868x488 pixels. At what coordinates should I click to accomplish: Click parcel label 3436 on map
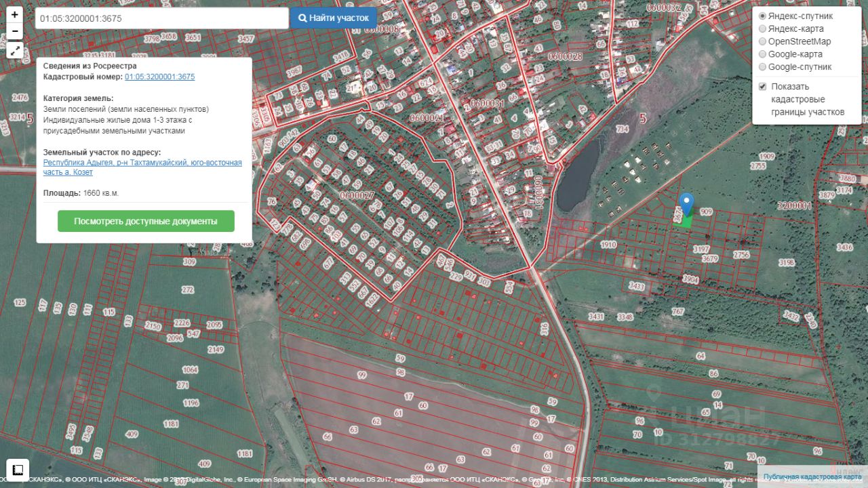click(845, 247)
